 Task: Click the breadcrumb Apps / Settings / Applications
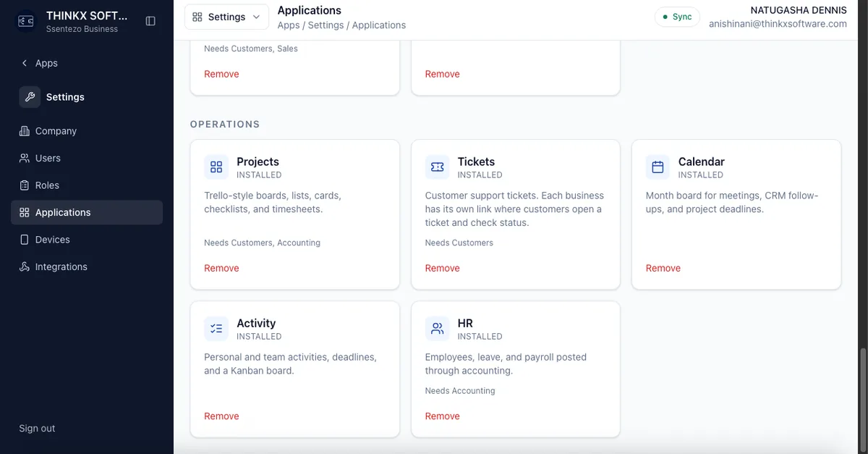341,25
